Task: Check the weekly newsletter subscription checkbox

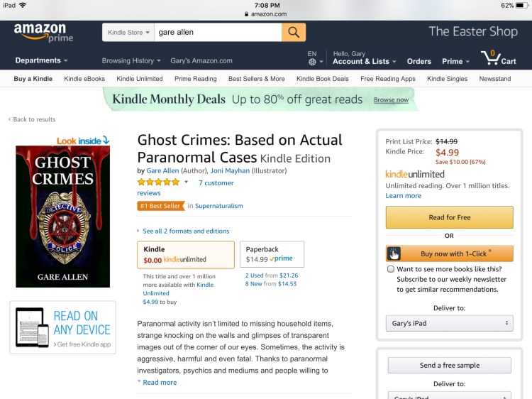Action: [x=391, y=270]
